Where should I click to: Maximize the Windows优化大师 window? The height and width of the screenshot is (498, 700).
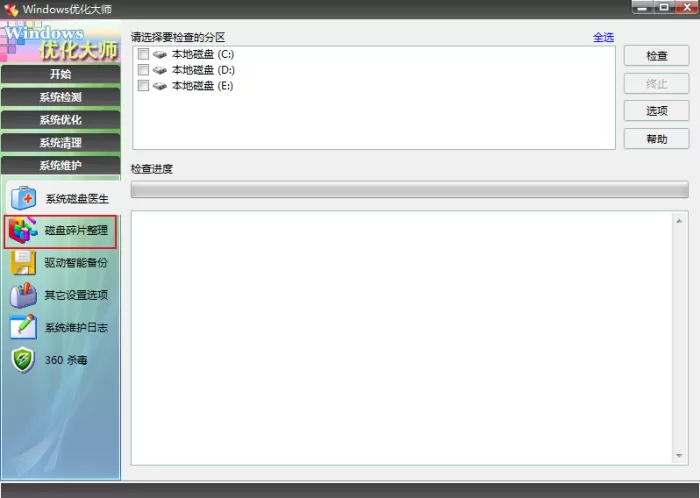pyautogui.click(x=664, y=7)
